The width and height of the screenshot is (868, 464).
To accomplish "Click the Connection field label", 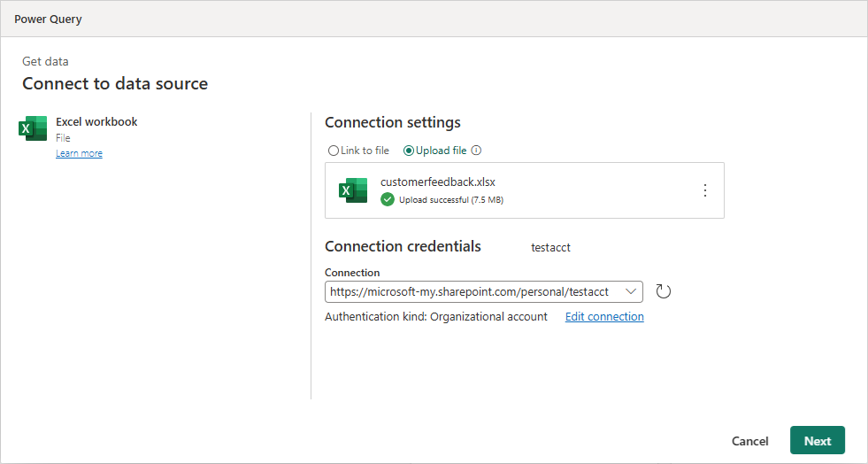I will point(352,273).
